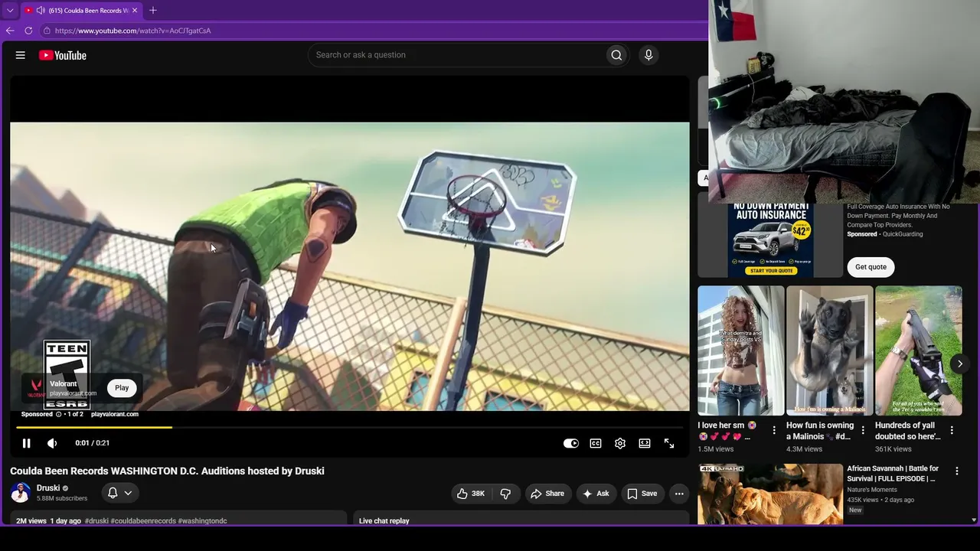Dislike the video
980x551 pixels.
click(505, 494)
